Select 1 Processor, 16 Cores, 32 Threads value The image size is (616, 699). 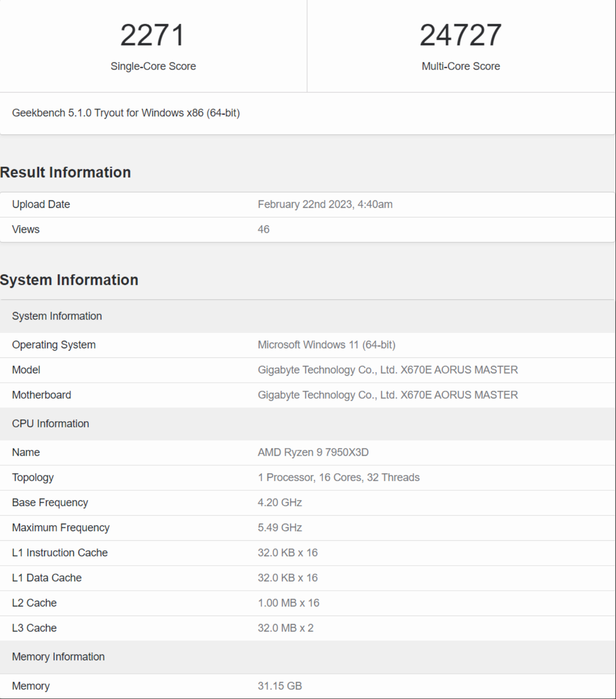(x=339, y=477)
